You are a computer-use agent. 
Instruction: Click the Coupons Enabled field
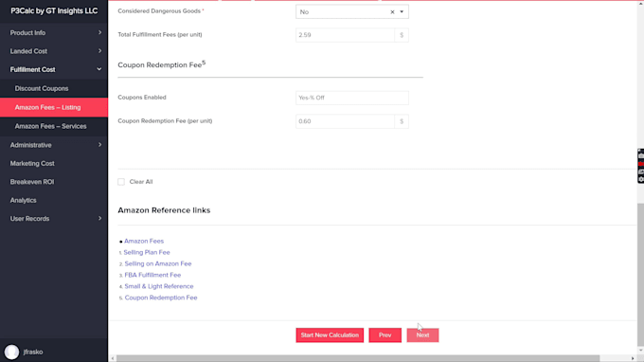tap(352, 98)
